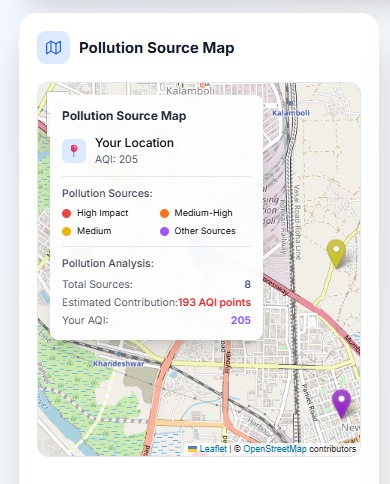390x484 pixels.
Task: Click the 'Estimated Contribution:' label
Action: tap(120, 302)
